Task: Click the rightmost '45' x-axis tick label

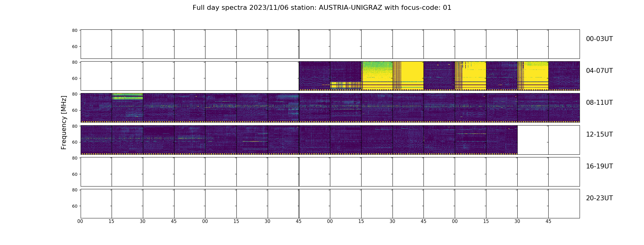Action: tap(548, 221)
